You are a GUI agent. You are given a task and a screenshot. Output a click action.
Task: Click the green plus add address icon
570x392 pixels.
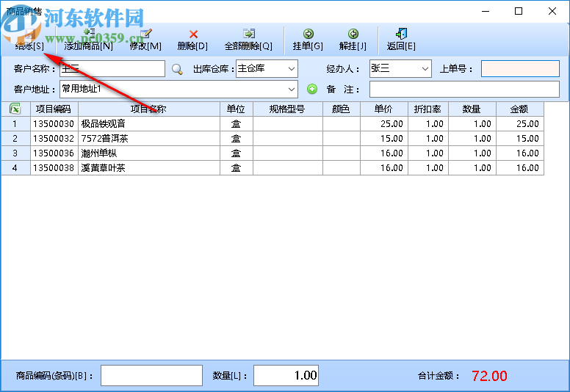pos(312,89)
